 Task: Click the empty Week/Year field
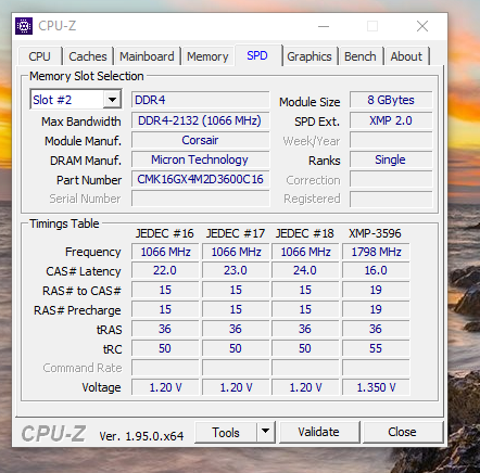pos(391,140)
